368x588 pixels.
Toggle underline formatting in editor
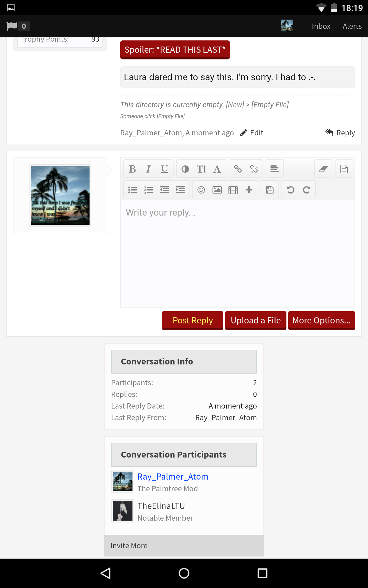coord(164,169)
